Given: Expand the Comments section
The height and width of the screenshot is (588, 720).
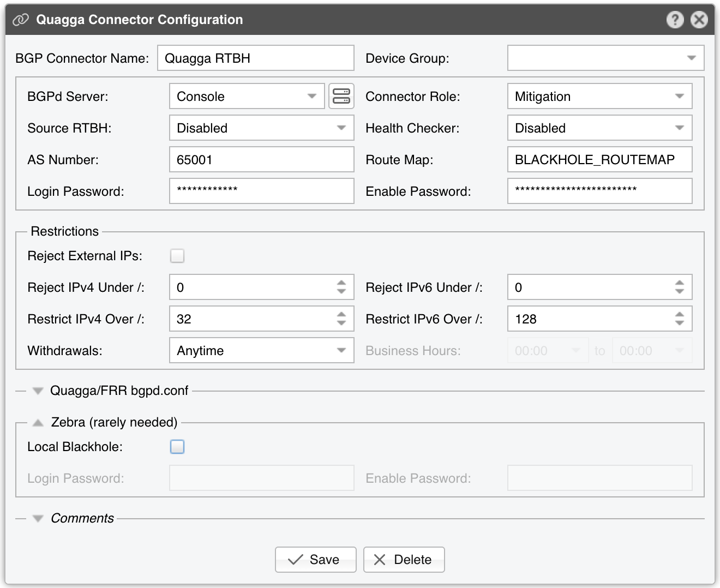Looking at the screenshot, I should 38,518.
